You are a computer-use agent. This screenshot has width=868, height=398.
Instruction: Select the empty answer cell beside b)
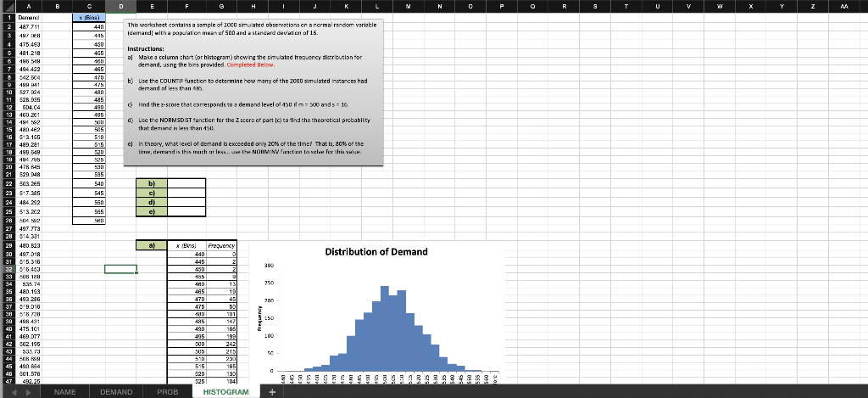click(186, 183)
